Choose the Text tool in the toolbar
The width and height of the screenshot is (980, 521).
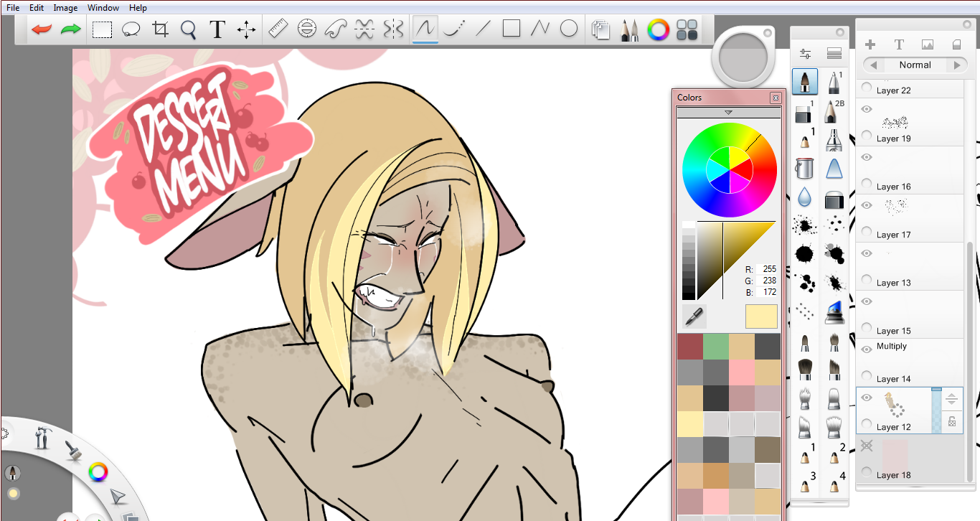(x=217, y=29)
